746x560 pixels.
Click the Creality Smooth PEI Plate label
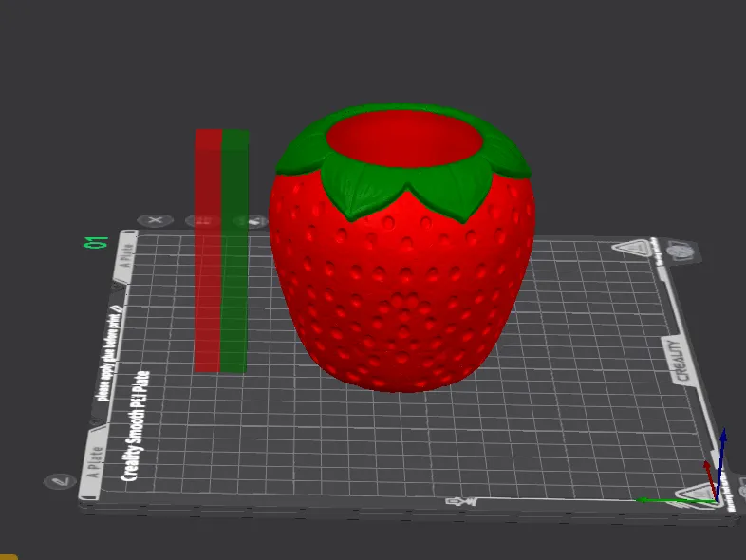pyautogui.click(x=136, y=426)
